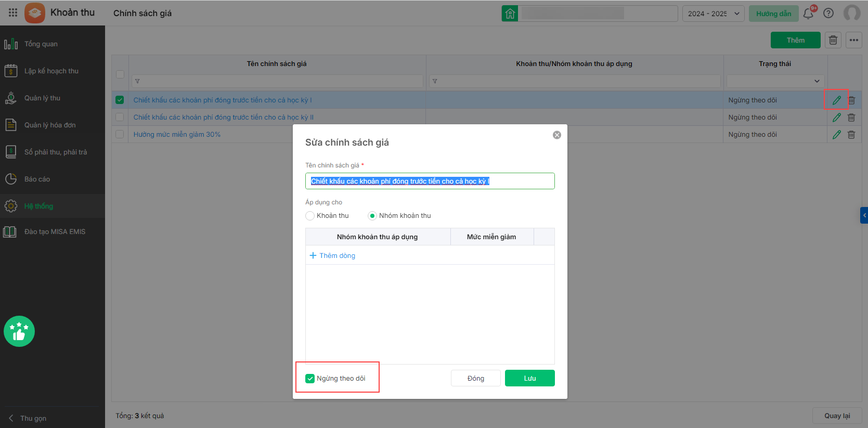The width and height of the screenshot is (868, 428).
Task: Click the trash icon beside Thêm button
Action: tap(833, 40)
